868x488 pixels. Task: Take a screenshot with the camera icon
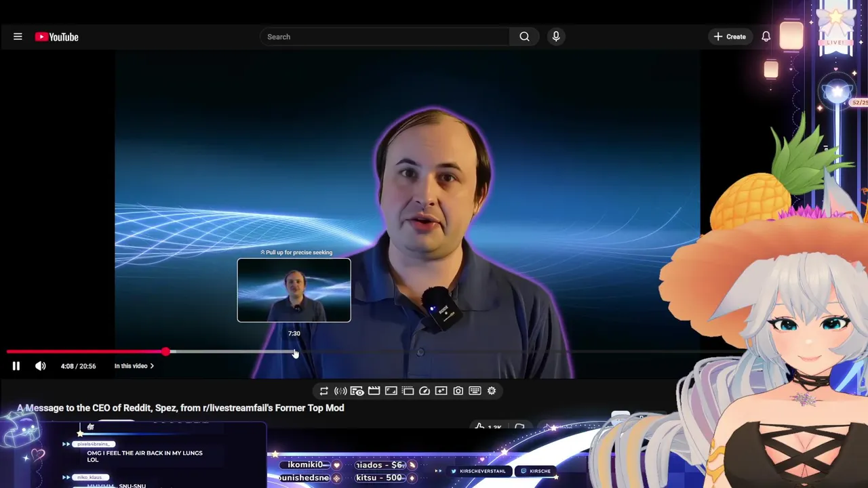coord(458,391)
